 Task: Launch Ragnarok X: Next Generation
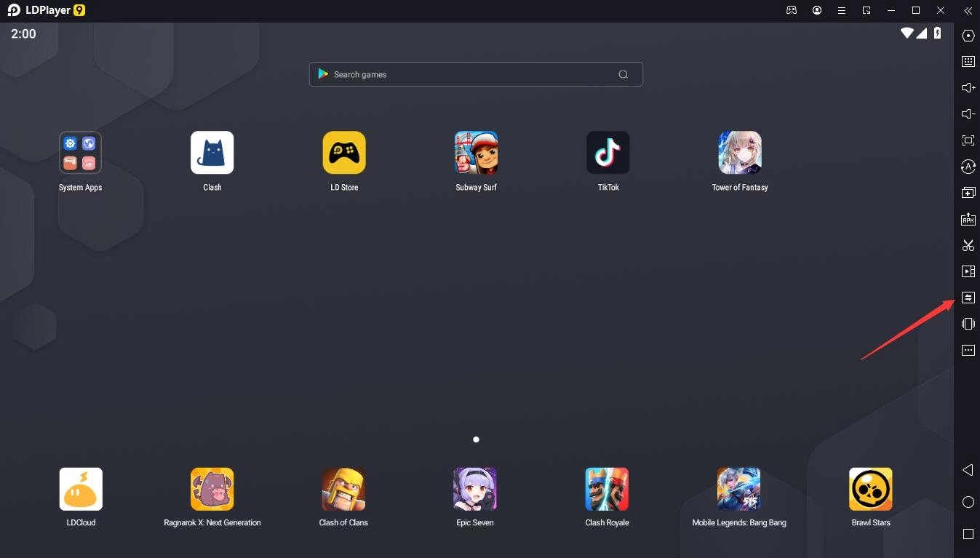coord(212,489)
